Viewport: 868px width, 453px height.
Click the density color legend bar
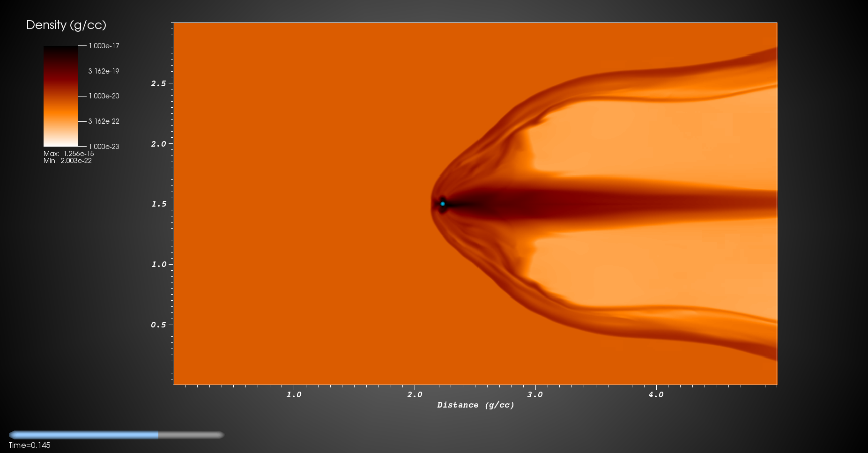61,96
